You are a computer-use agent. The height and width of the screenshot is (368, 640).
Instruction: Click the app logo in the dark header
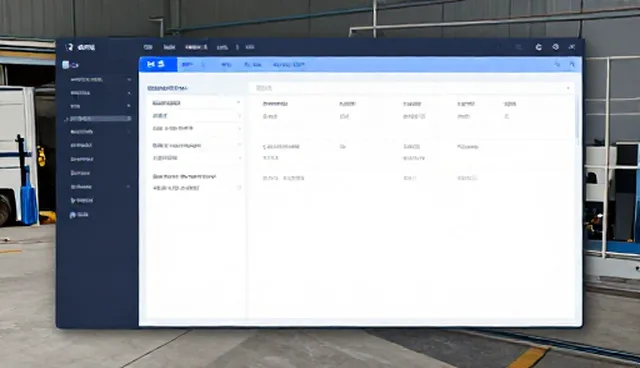coord(80,47)
